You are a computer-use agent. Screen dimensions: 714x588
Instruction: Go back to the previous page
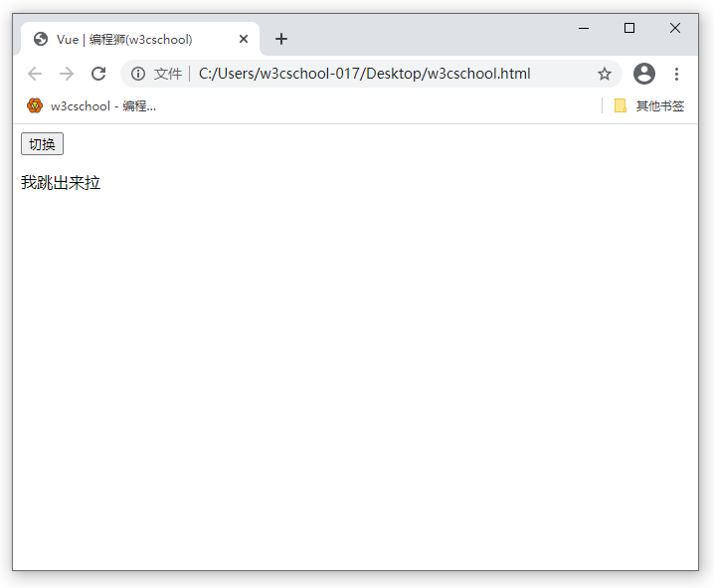point(35,74)
